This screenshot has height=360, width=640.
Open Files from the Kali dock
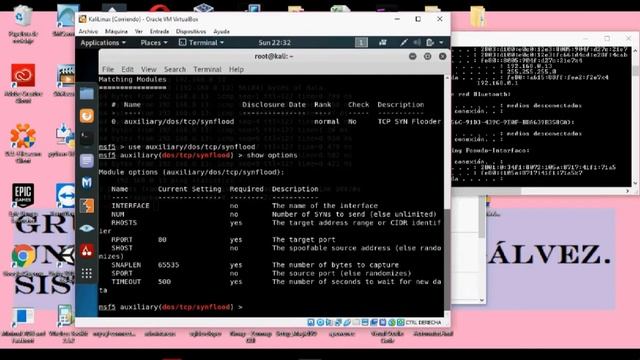pyautogui.click(x=87, y=94)
